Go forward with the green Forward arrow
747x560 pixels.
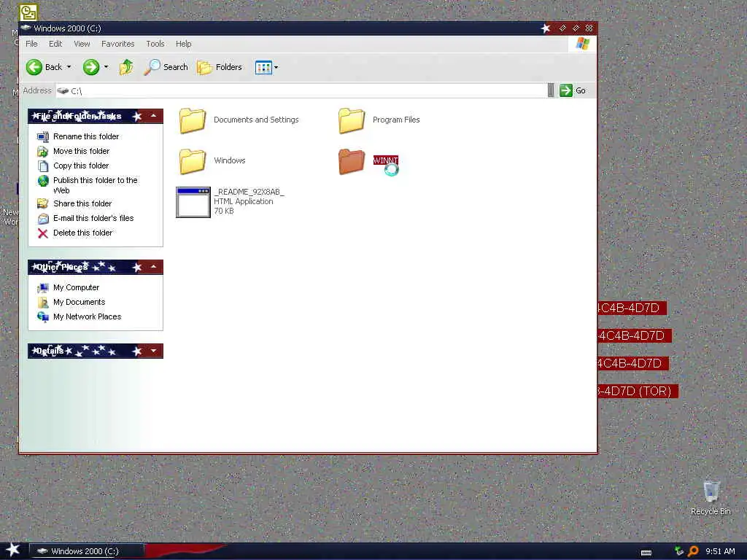[91, 67]
